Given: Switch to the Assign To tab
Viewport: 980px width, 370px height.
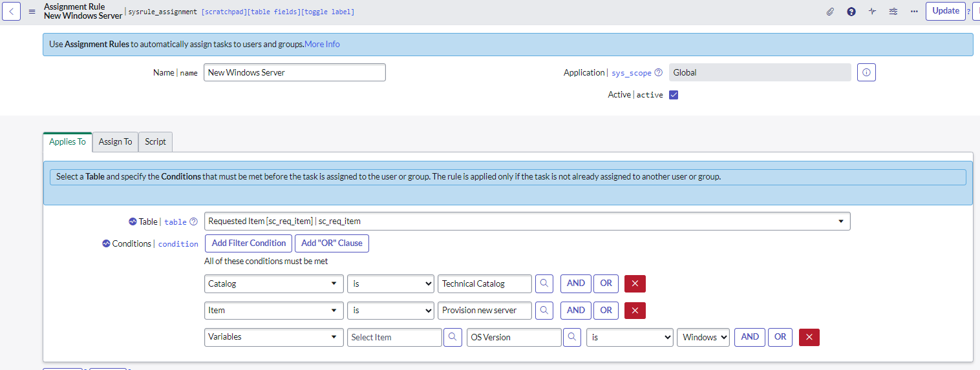Looking at the screenshot, I should [115, 141].
